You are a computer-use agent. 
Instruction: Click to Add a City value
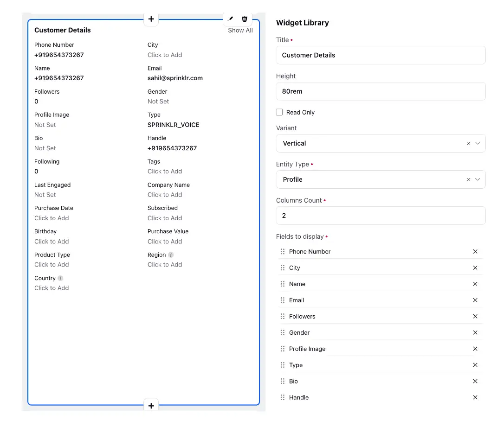click(165, 55)
